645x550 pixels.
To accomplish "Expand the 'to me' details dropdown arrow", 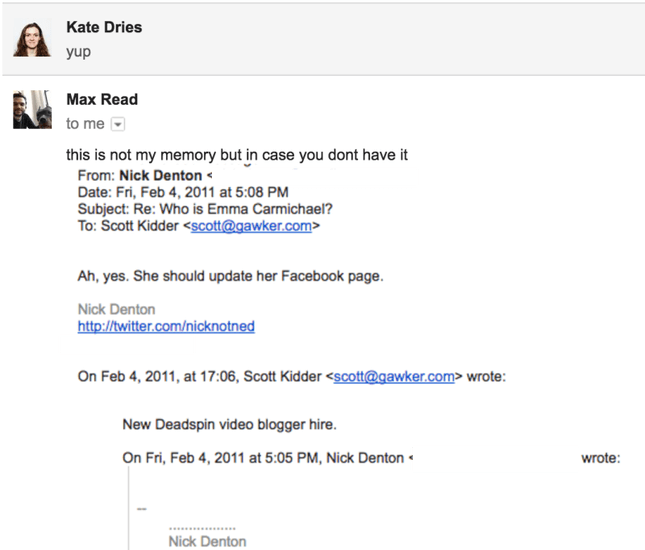I will click(118, 124).
